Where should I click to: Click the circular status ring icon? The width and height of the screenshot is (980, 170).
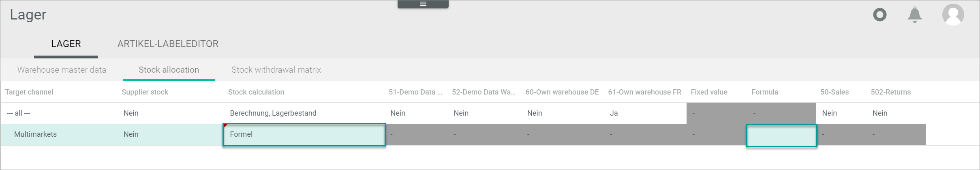(x=879, y=15)
